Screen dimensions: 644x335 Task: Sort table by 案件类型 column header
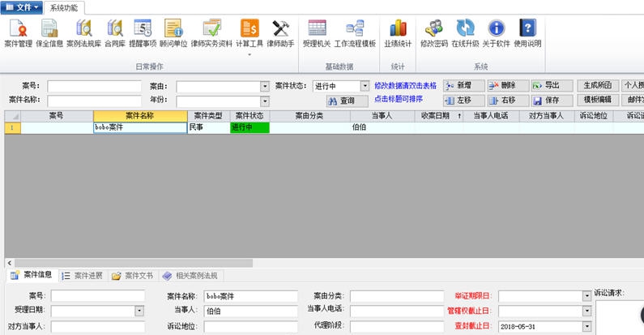click(x=208, y=116)
